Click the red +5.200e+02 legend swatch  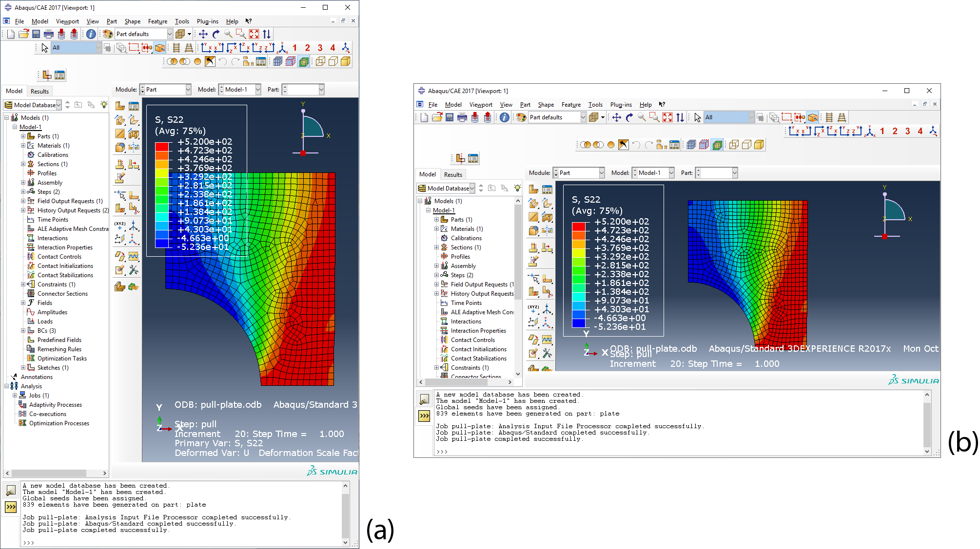tap(161, 146)
